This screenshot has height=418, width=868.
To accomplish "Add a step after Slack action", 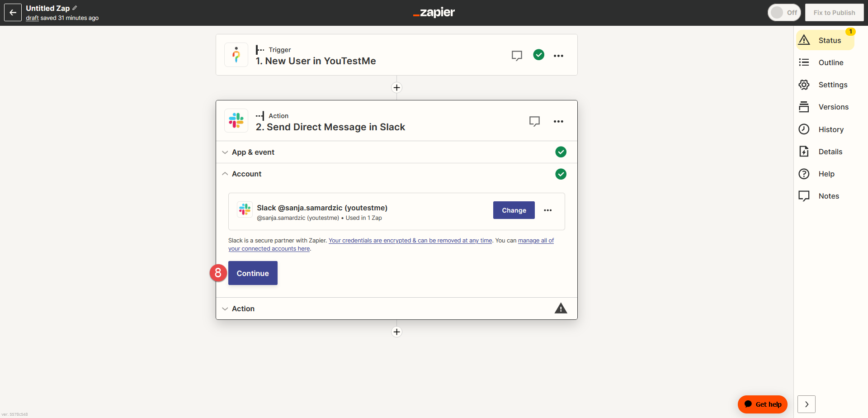I will 396,332.
